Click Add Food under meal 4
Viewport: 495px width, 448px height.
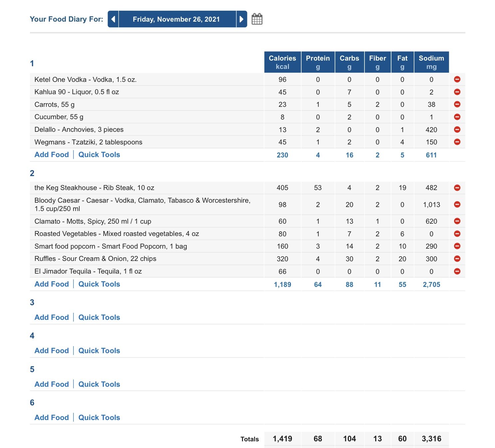52,350
